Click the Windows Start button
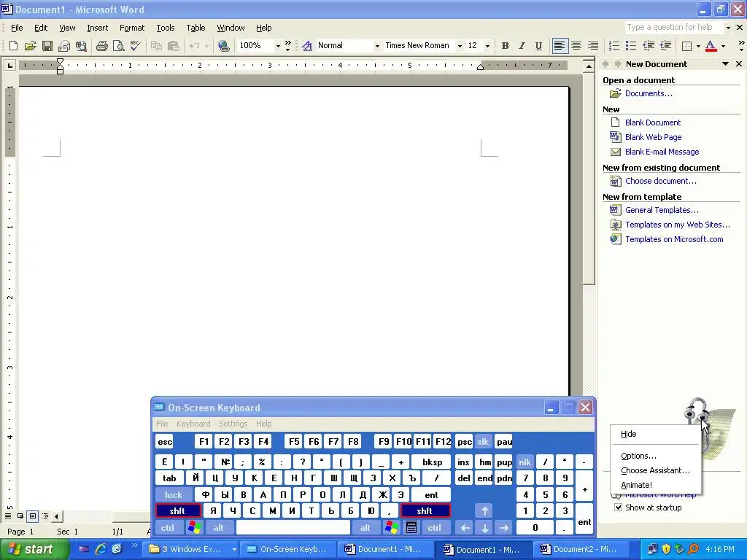 (x=34, y=549)
